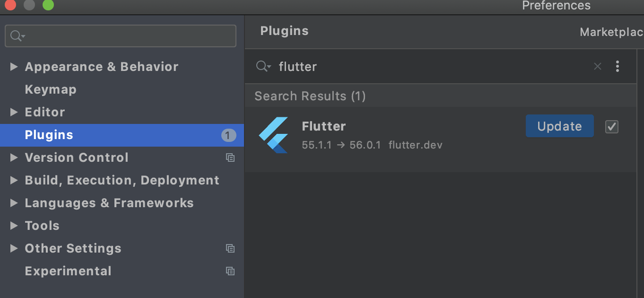Click the settings search magnifier icon
644x298 pixels.
[x=17, y=36]
